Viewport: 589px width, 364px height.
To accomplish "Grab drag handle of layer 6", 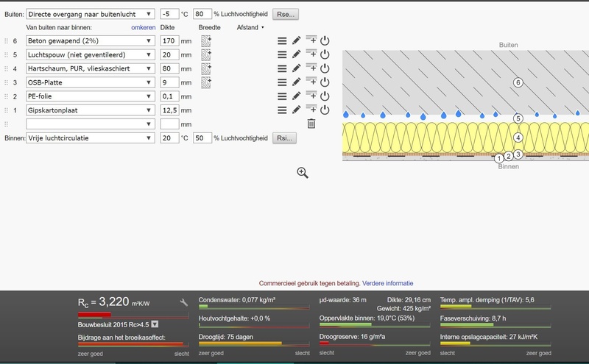I will [x=6, y=41].
